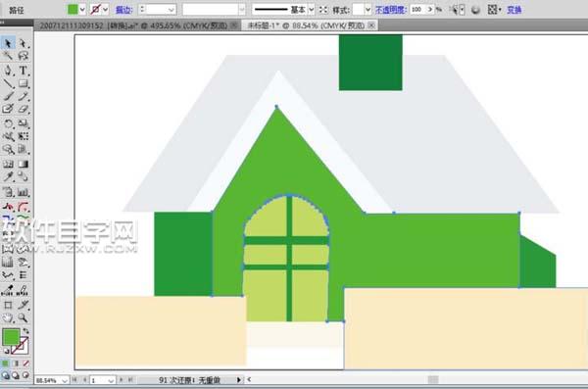Click the green fill swatch in toolbox
This screenshot has width=588, height=389.
[x=11, y=337]
